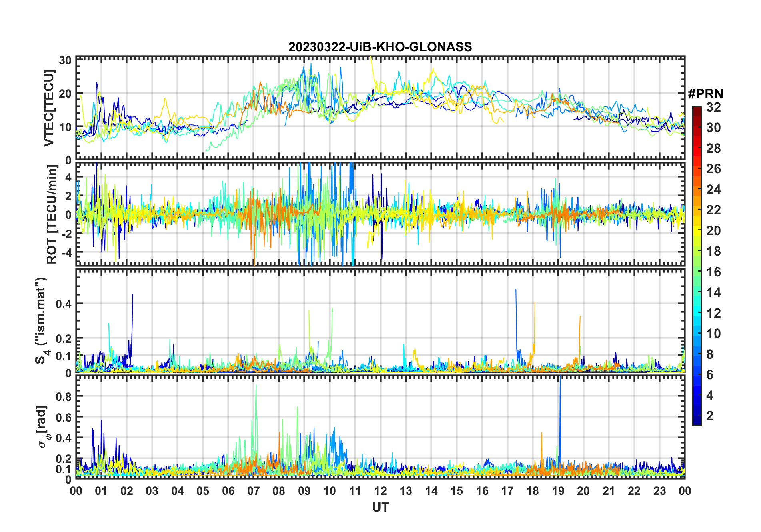Viewport: 761px width, 532px height.
Task: Click the 30 tick label on VTEC axis
Action: coord(65,61)
